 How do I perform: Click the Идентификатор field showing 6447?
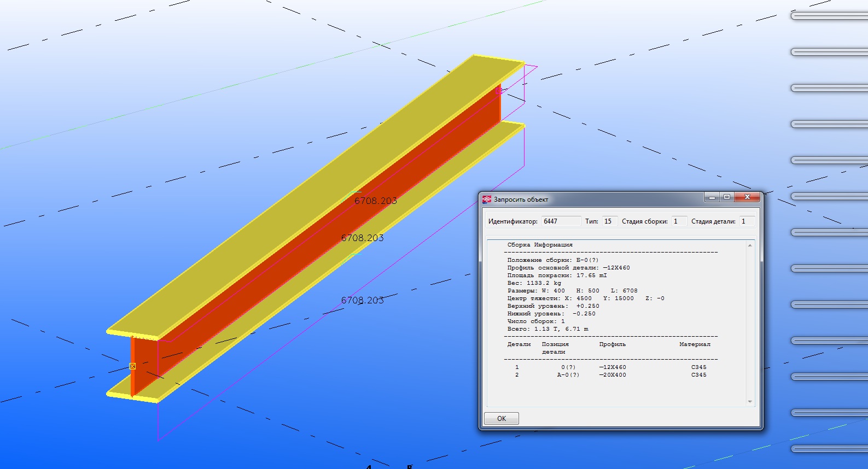point(561,221)
